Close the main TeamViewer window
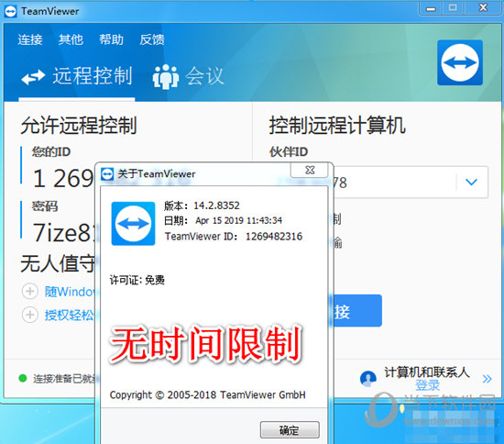Viewport: 504px width, 444px height. 483,8
